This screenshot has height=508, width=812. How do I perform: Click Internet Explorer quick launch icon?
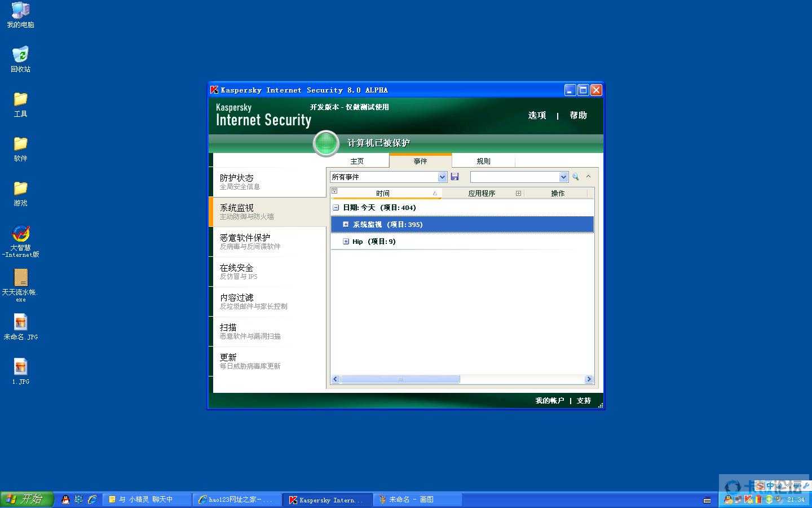[x=92, y=500]
